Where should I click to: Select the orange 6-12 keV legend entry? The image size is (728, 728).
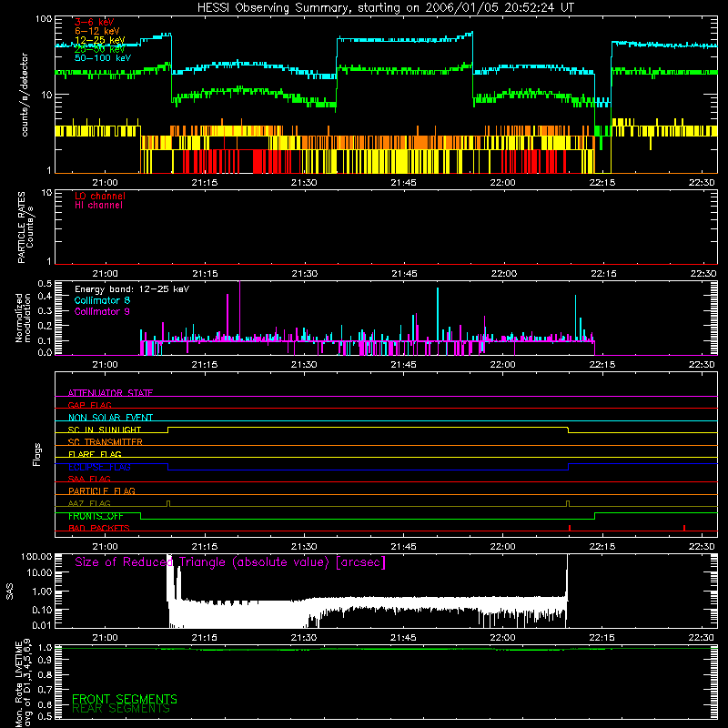pos(97,31)
